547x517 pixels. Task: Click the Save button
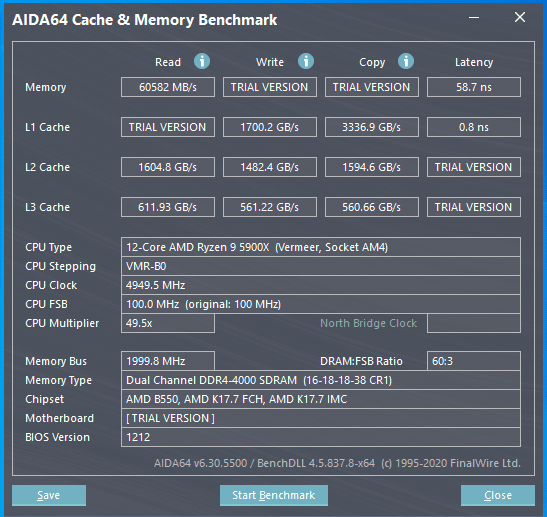coord(49,495)
